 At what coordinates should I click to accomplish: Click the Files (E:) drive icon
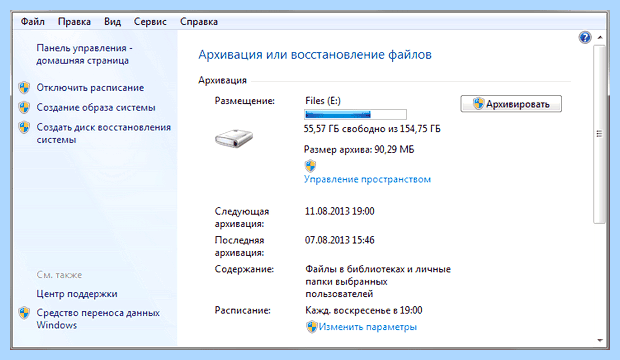(234, 138)
